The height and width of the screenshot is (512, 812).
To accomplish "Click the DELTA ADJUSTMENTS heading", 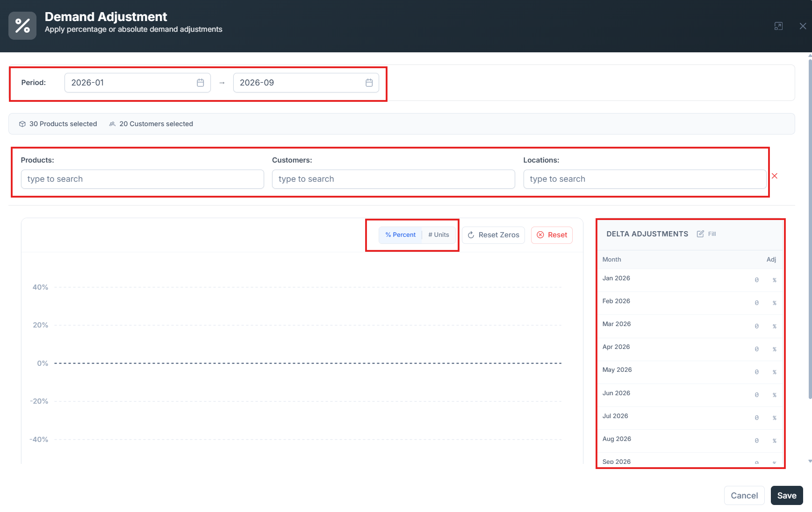I will pyautogui.click(x=647, y=234).
